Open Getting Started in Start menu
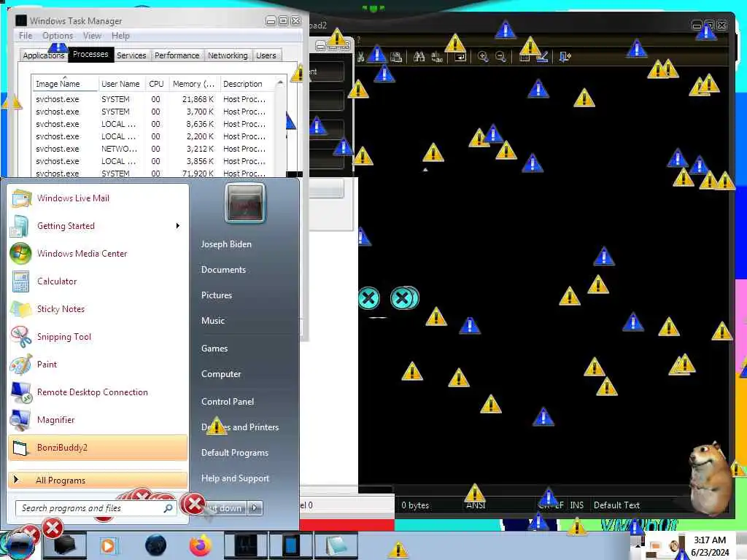Screen dimensions: 747x560 [98, 226]
